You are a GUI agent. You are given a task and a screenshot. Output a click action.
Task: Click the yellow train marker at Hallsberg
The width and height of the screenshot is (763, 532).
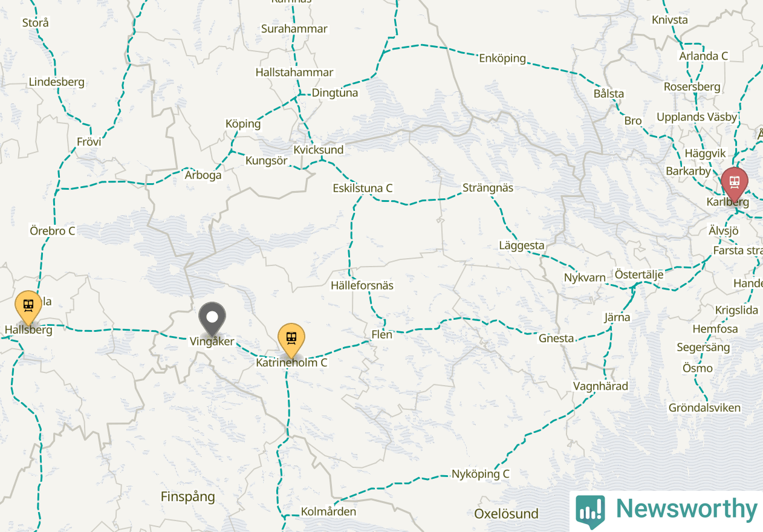coord(28,307)
